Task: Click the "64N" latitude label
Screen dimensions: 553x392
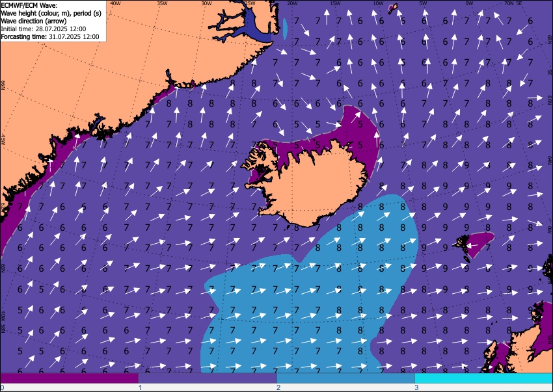Action: tap(549, 161)
